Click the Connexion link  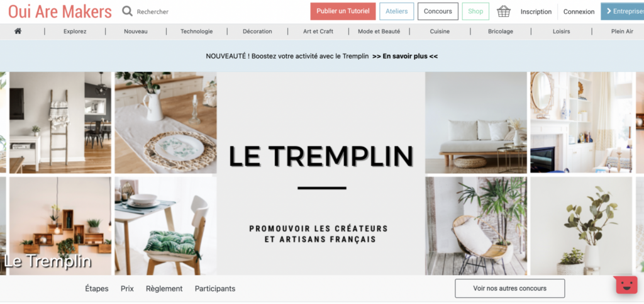click(579, 12)
